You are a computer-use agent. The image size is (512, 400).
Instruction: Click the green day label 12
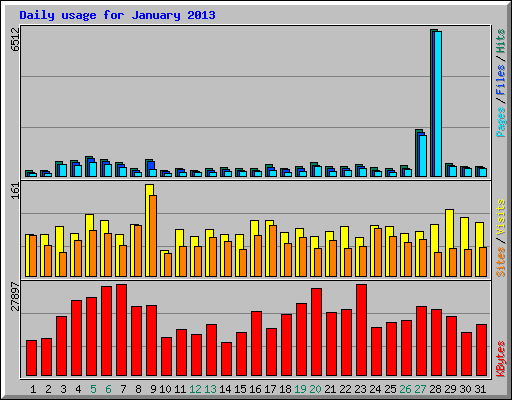pos(195,389)
